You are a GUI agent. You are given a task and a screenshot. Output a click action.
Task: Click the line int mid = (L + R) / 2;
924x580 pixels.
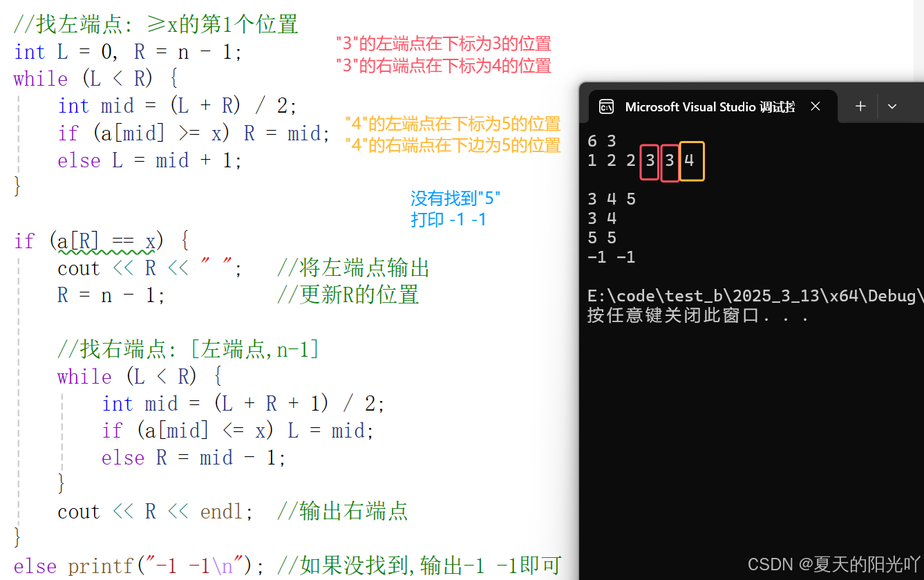pyautogui.click(x=177, y=106)
